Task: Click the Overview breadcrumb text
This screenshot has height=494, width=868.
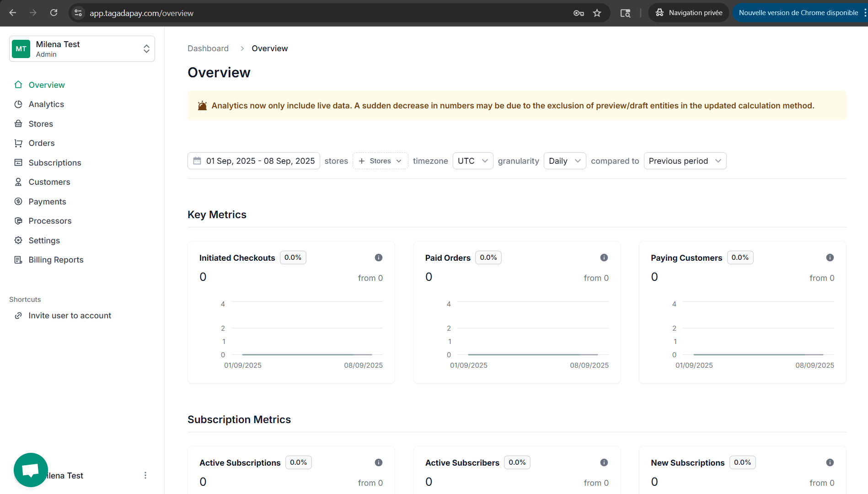Action: click(x=270, y=48)
